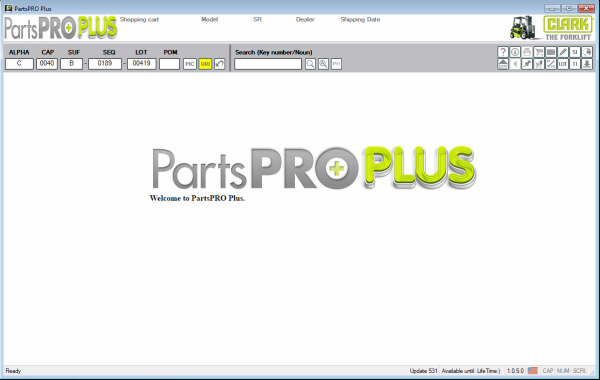Click the SR header label
Viewport: 600px width, 380px height.
pos(258,20)
